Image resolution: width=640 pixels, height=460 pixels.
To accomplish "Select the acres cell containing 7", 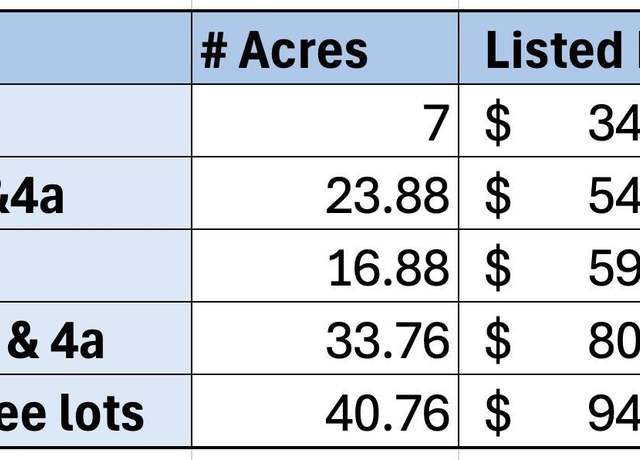I will [325, 120].
